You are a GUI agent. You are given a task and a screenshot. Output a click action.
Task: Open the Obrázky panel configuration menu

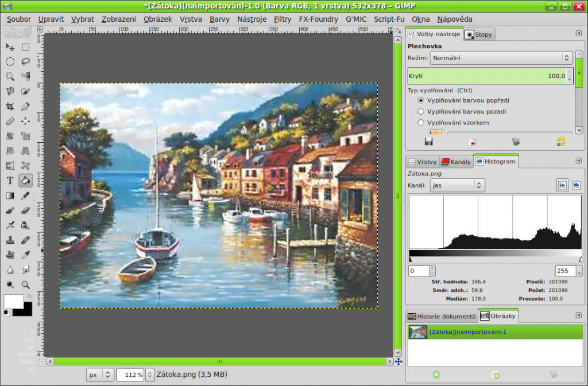coord(579,315)
